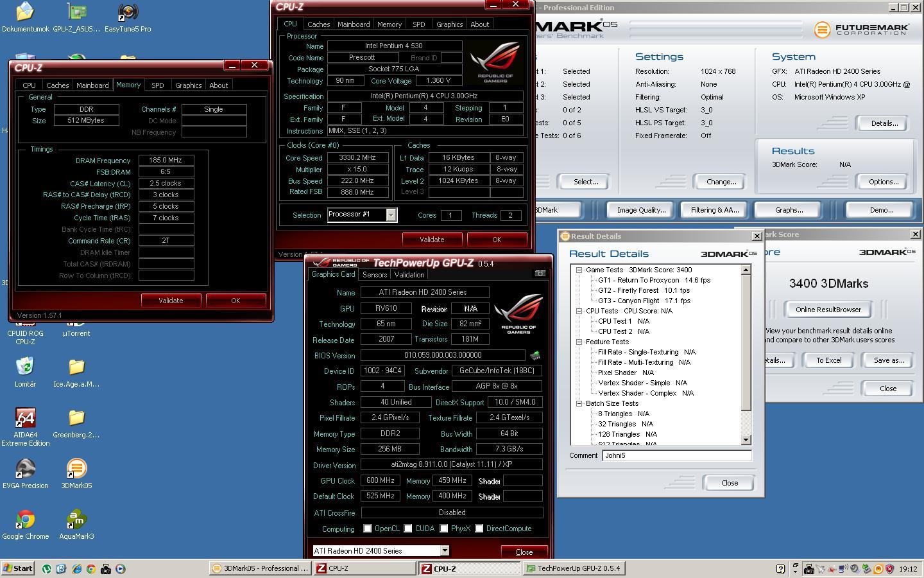This screenshot has width=924, height=578.
Task: Click scroll up arrow in Result Details list
Action: coord(746,270)
